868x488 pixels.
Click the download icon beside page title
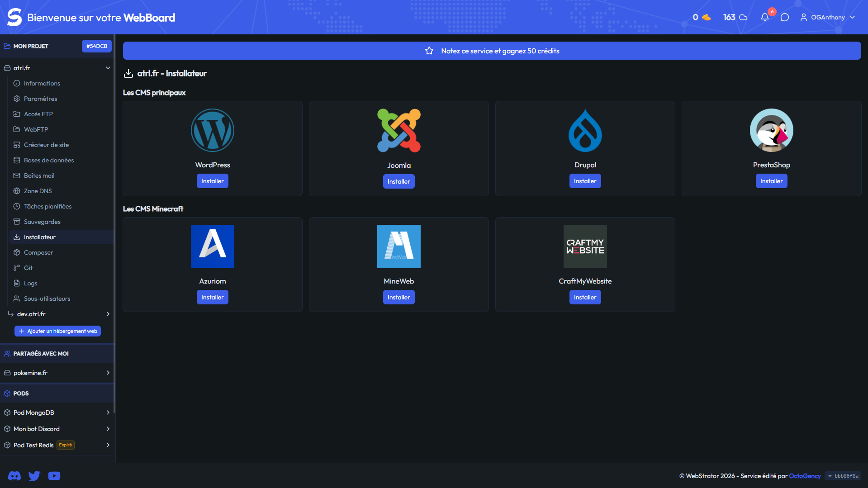pyautogui.click(x=128, y=73)
